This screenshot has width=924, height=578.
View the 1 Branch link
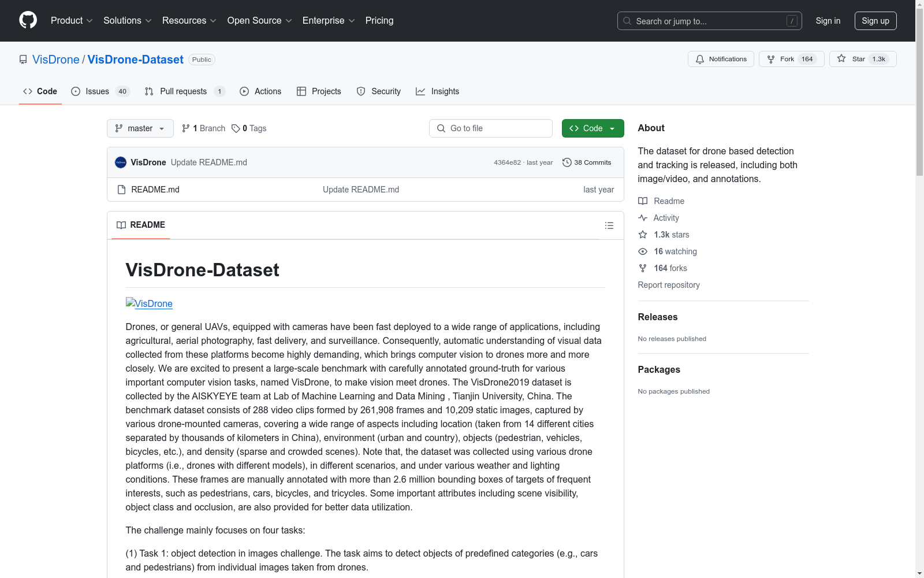[203, 128]
